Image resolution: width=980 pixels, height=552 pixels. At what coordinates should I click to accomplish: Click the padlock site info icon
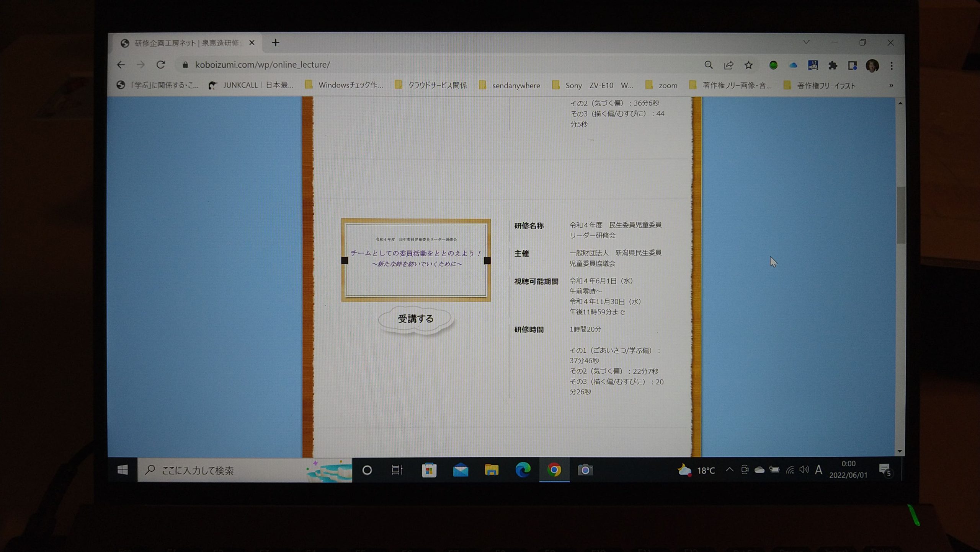[x=185, y=65]
